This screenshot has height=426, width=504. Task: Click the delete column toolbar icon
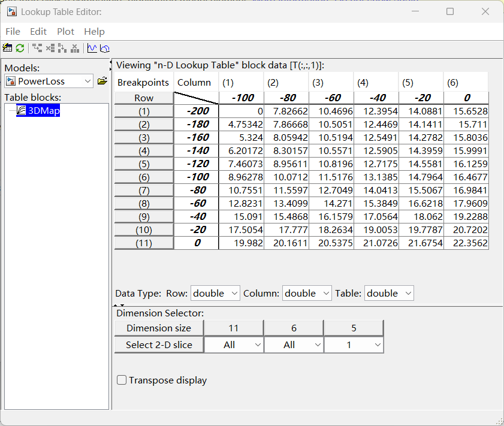coord(75,48)
